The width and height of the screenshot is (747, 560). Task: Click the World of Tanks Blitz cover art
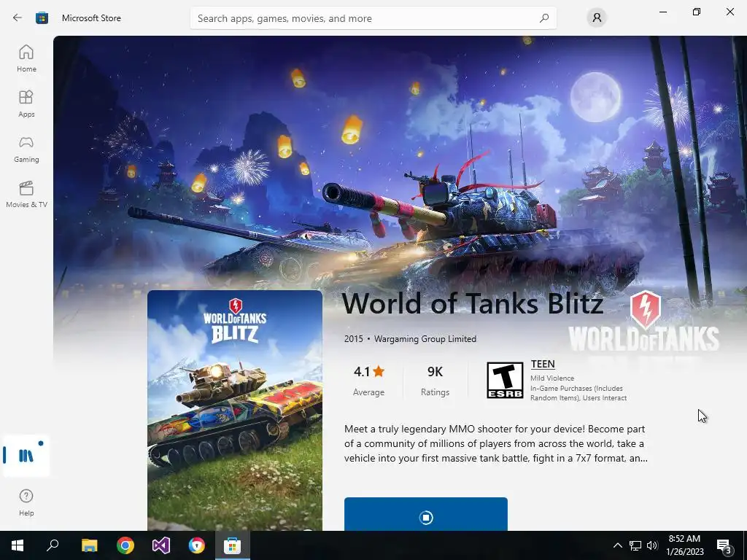tap(235, 411)
